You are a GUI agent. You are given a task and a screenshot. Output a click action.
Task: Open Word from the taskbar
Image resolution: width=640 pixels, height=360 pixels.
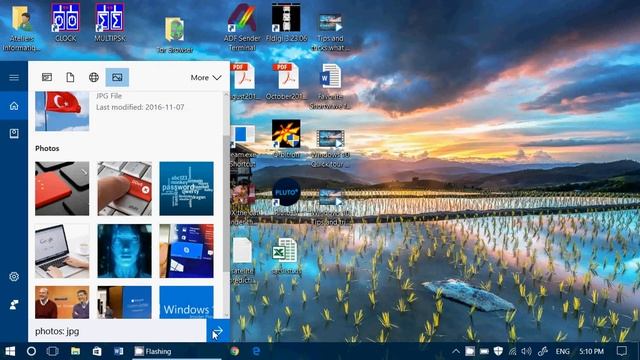(118, 351)
